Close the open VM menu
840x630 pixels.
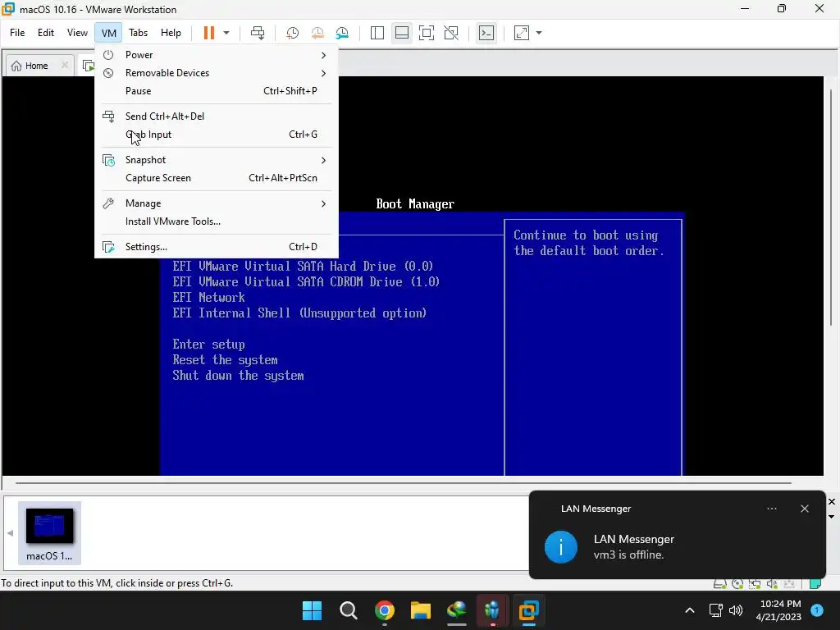pos(109,33)
